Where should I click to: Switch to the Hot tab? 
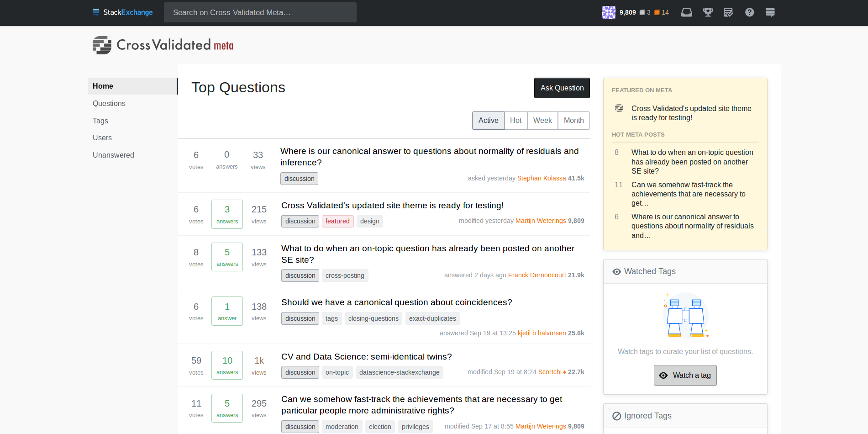[x=516, y=121]
